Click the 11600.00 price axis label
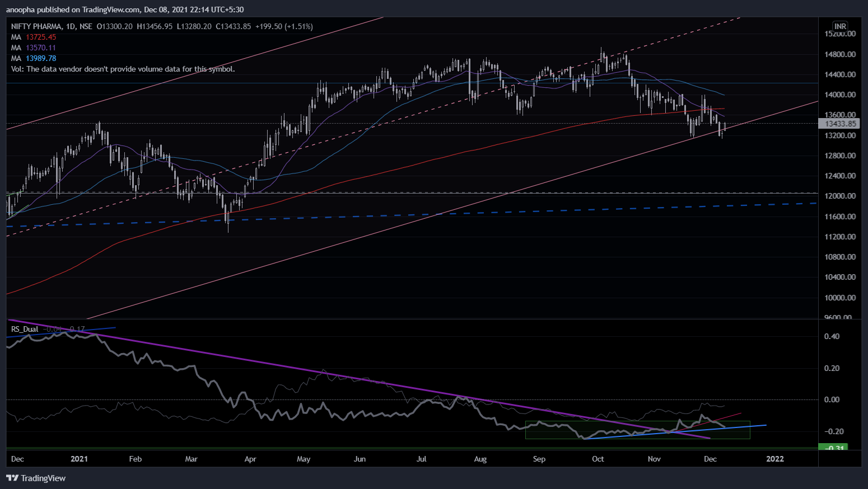This screenshot has height=489, width=868. coord(840,217)
